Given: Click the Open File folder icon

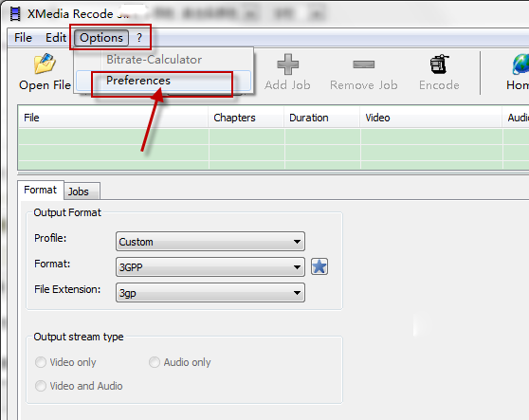Looking at the screenshot, I should click(45, 64).
